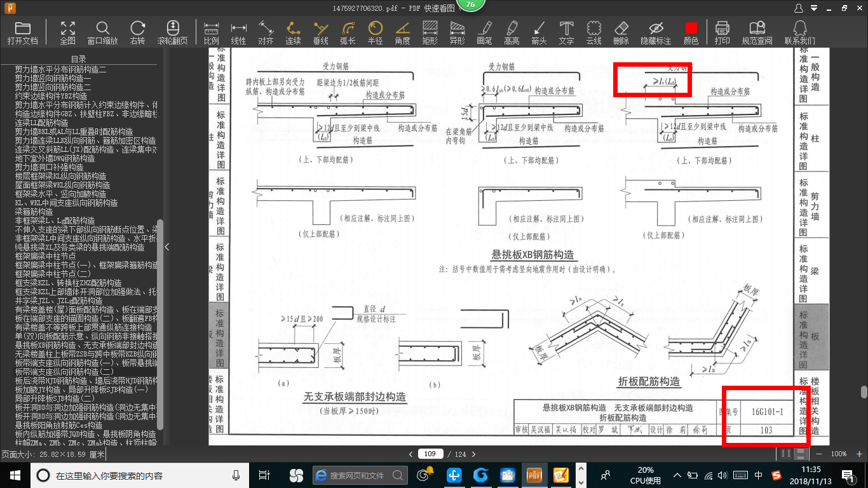Image resolution: width=868 pixels, height=488 pixels.
Task: Click the zoom in plus button
Action: (859, 454)
